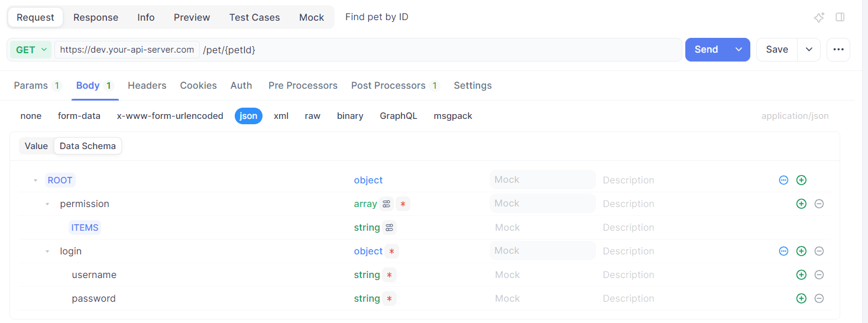Collapse the permission node arrow

(x=47, y=204)
